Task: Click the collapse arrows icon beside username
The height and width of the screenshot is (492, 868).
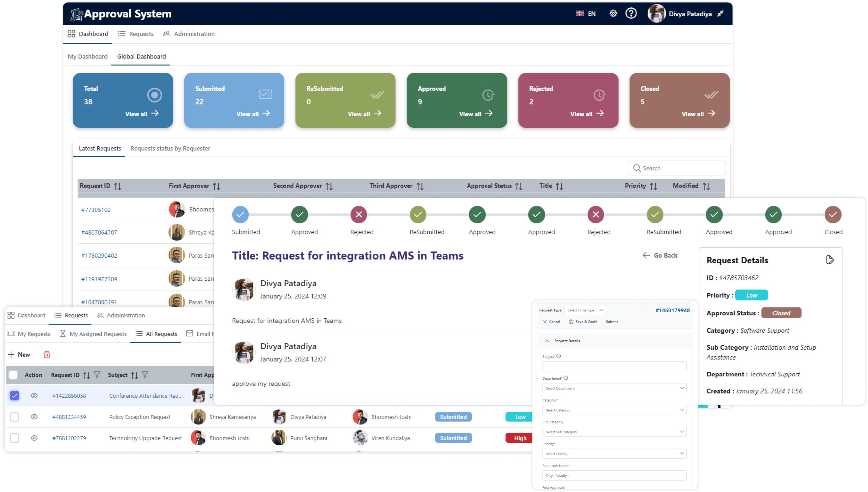Action: click(720, 13)
